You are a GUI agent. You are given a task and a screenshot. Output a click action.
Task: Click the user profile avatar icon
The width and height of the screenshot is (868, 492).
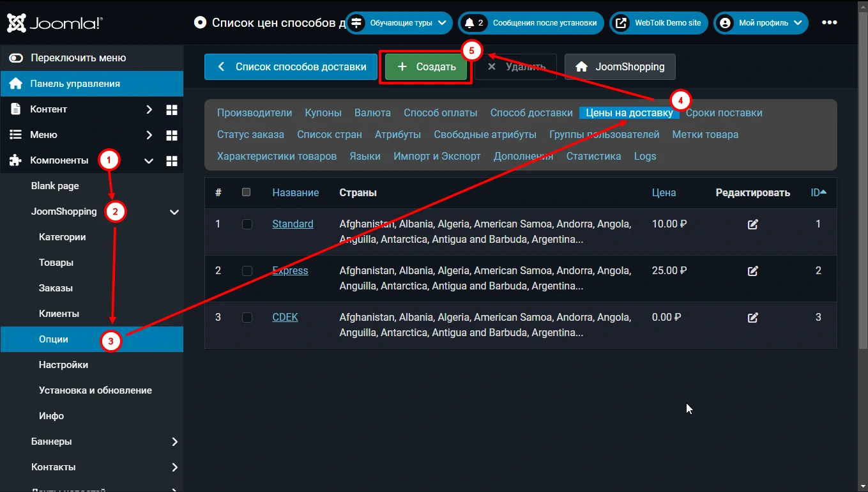[x=725, y=23]
